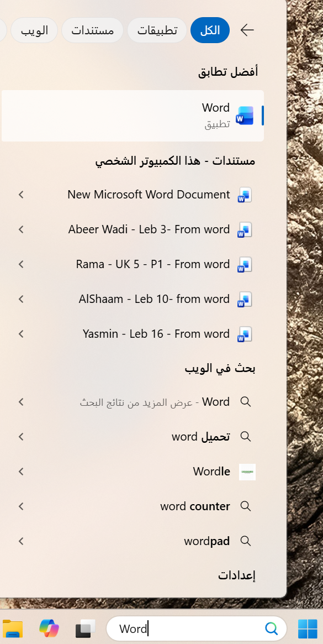Click magnifier icon next to word counter
This screenshot has width=323, height=644.
(246, 506)
